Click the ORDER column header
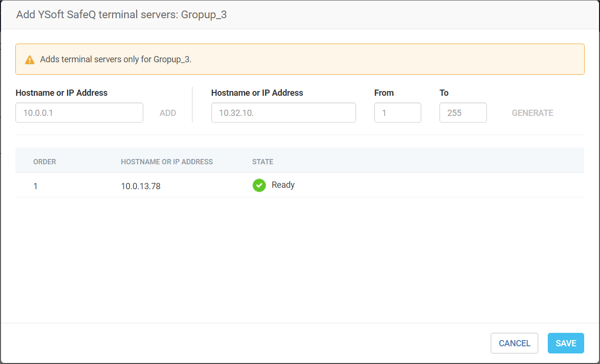This screenshot has height=364, width=600. click(x=45, y=162)
